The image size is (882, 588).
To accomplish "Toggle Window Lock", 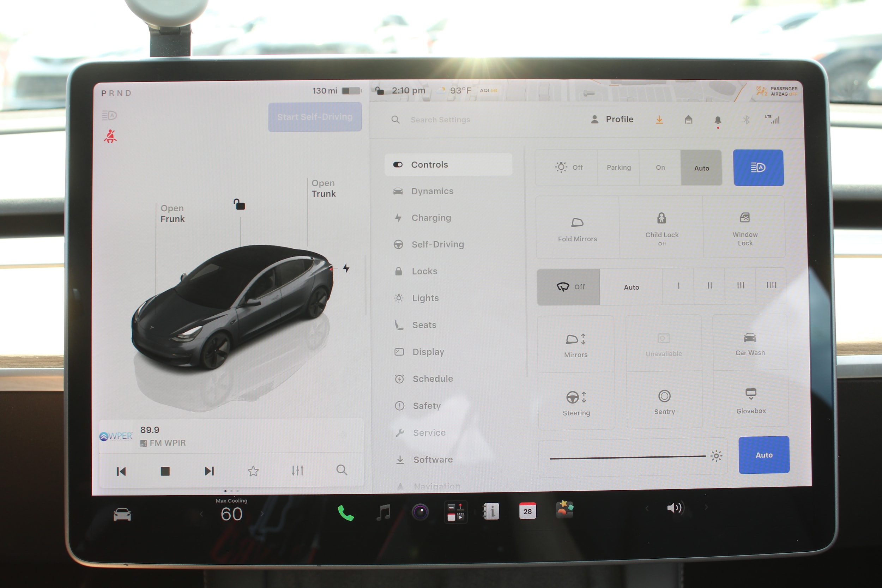I will (745, 227).
